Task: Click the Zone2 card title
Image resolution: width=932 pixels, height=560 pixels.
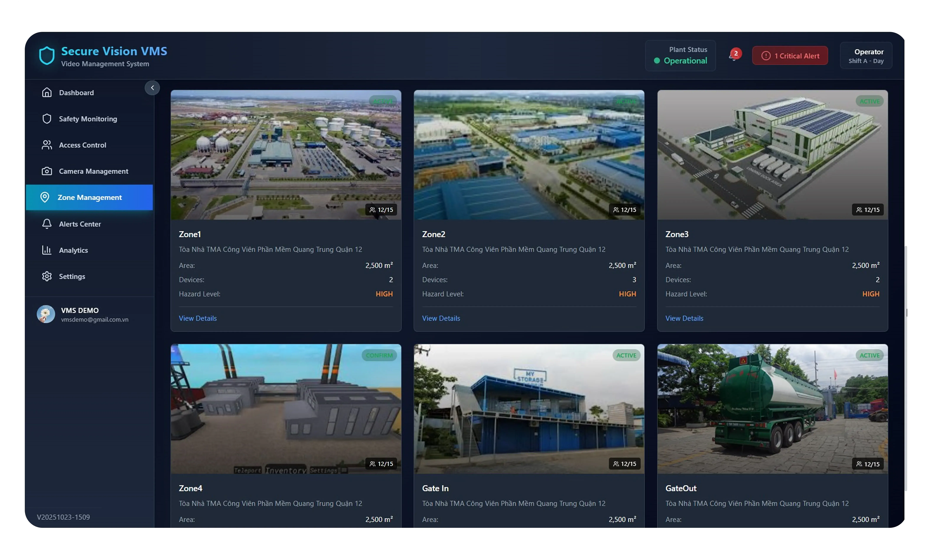Action: [x=433, y=234]
